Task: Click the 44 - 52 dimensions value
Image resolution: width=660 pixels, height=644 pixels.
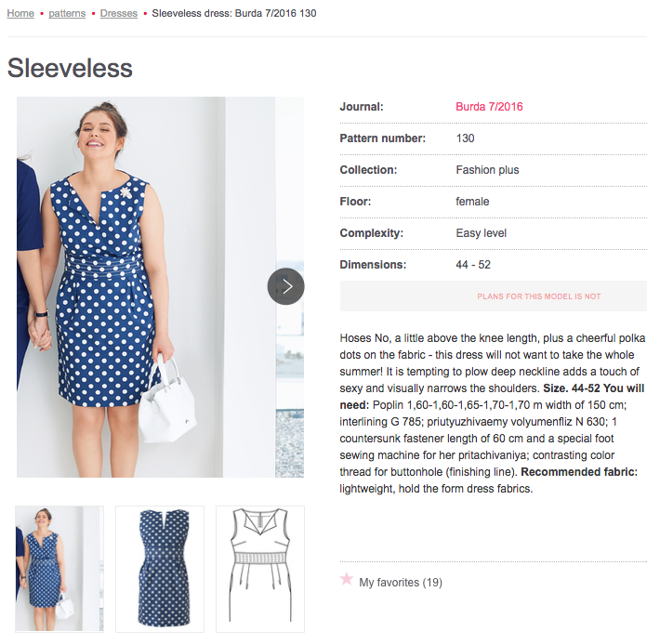Action: pos(473,265)
